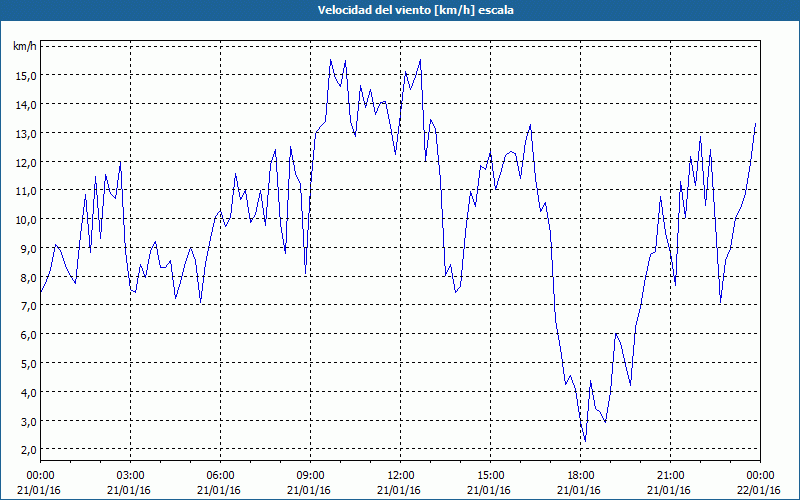Click the 9,0 y-axis label
This screenshot has height=500, width=800.
[28, 248]
